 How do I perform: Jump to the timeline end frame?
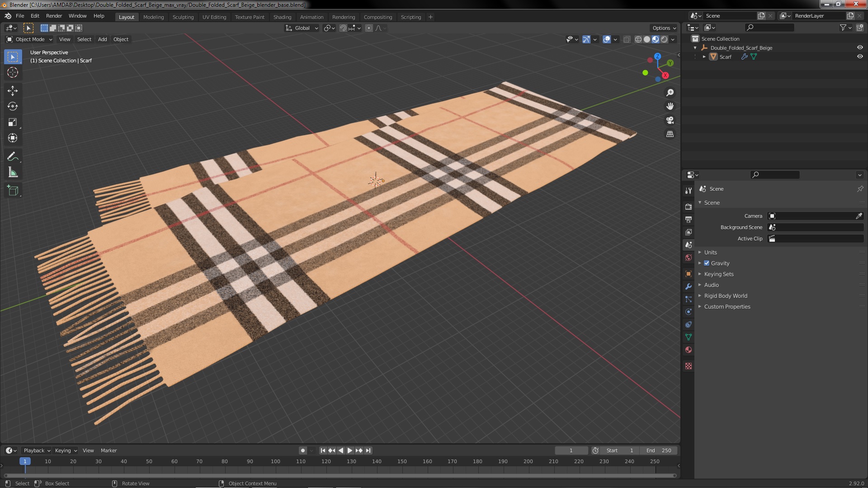pos(368,450)
